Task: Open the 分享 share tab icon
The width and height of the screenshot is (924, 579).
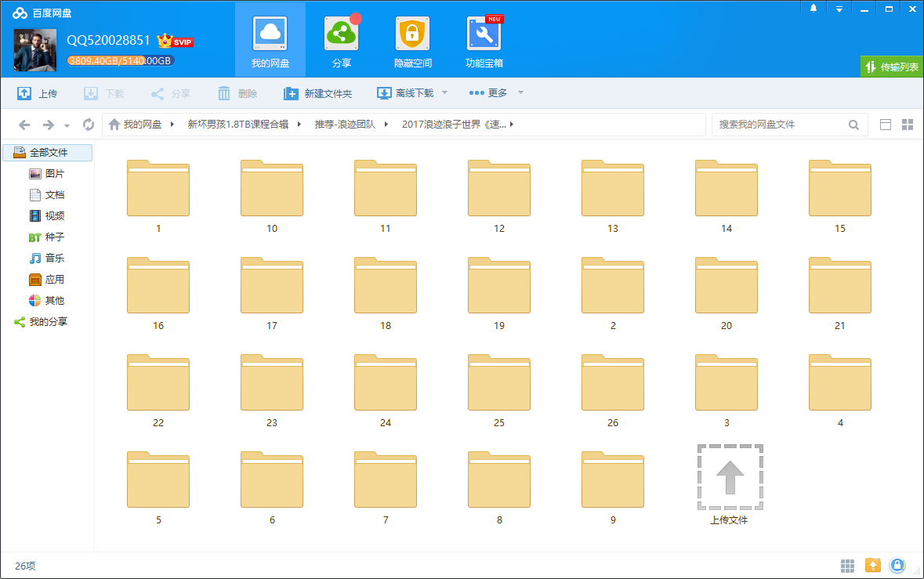Action: point(341,34)
